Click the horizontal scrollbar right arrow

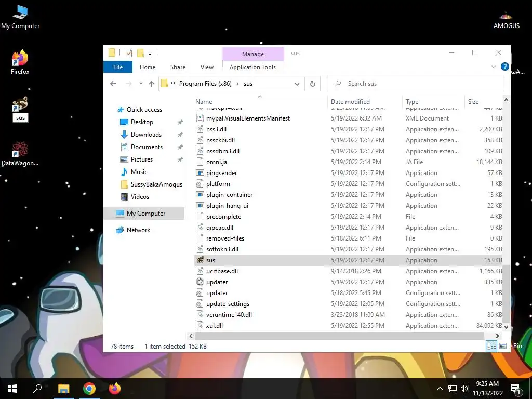pyautogui.click(x=497, y=336)
